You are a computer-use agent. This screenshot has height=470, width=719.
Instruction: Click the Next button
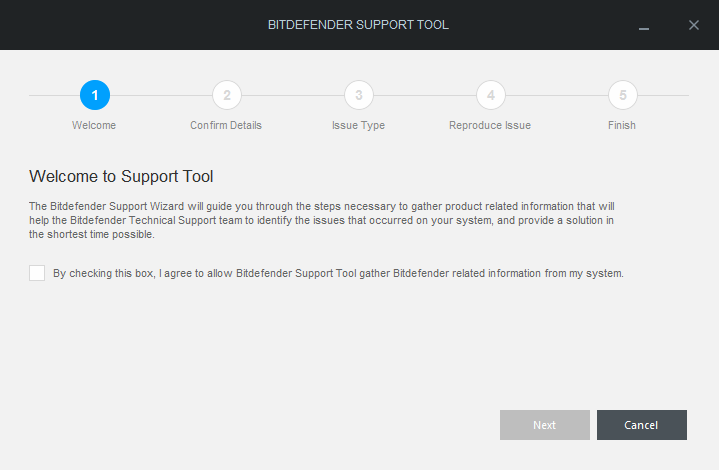pos(545,425)
